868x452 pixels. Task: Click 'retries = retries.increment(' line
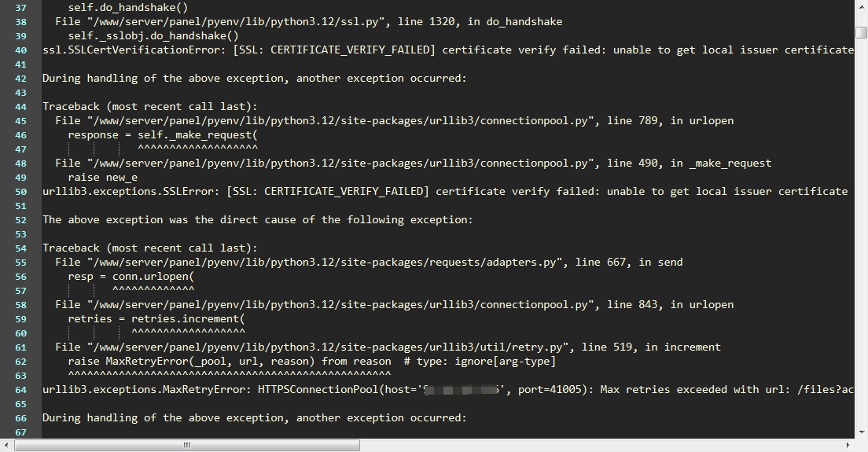[x=156, y=318]
